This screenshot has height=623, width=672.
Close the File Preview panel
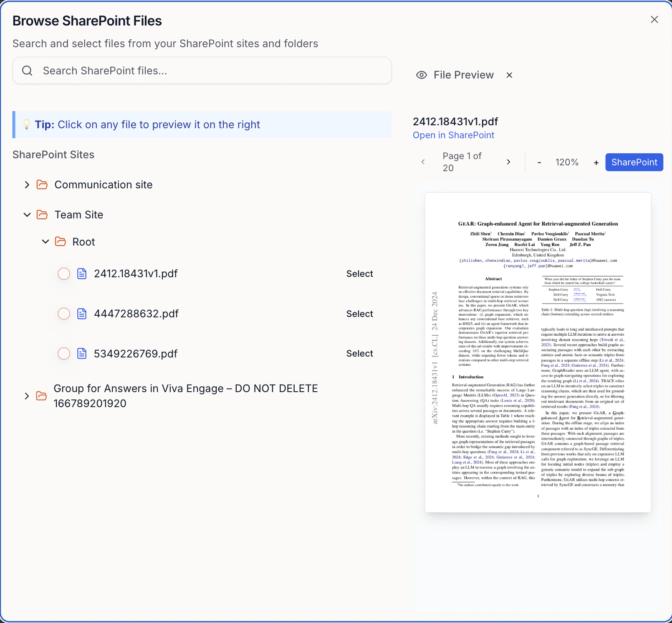(509, 75)
